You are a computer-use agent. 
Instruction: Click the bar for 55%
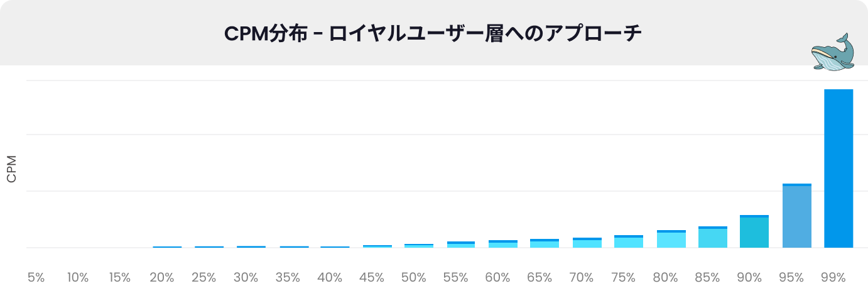pos(461,245)
